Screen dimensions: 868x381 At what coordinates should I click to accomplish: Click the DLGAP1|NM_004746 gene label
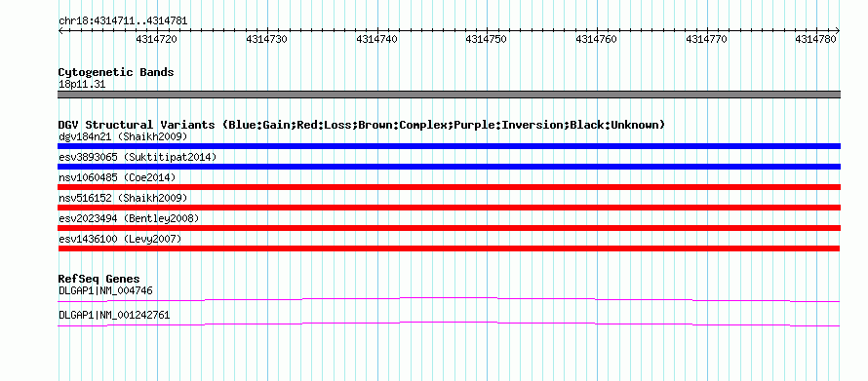(105, 290)
